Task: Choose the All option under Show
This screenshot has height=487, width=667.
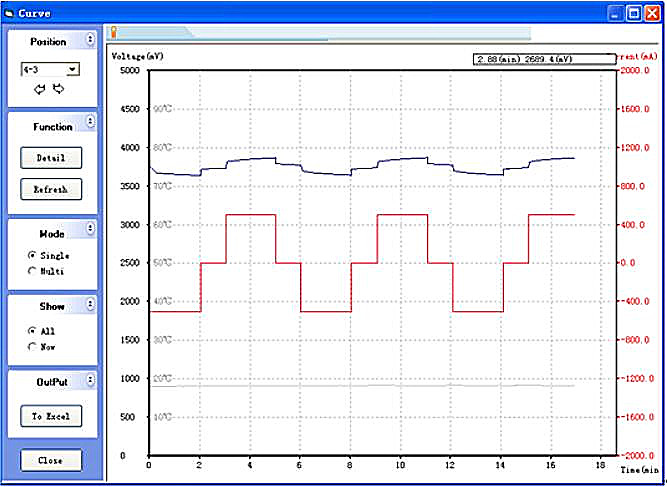Action: pos(32,331)
